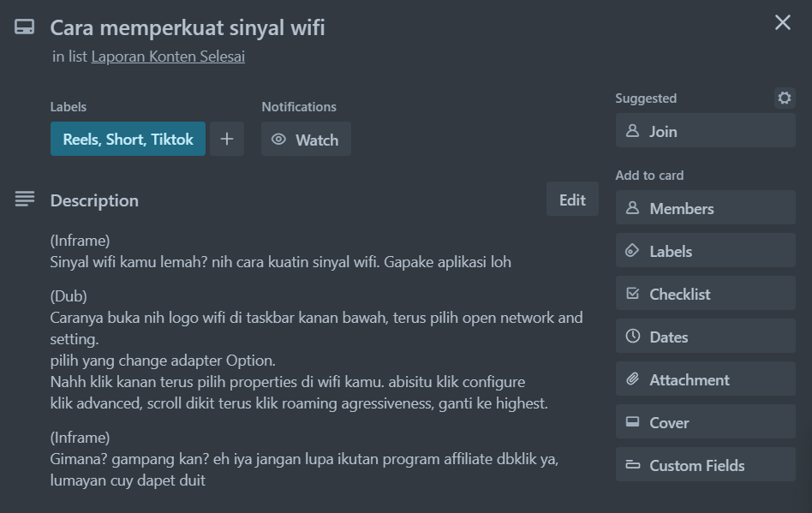Edit the card description

click(572, 200)
